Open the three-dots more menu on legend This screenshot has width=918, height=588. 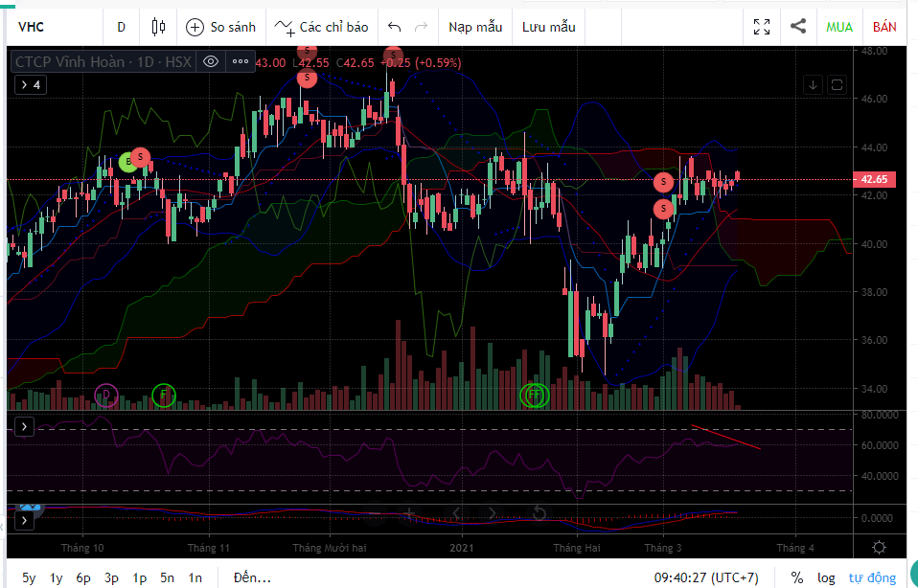(x=241, y=62)
